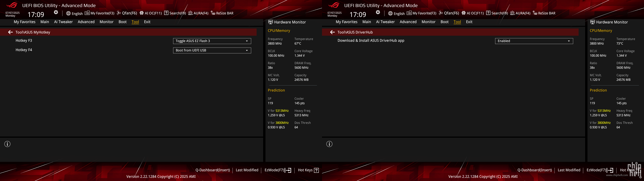Click Search(F9) question icon in left window
This screenshot has width=644, height=181.
(x=166, y=13)
